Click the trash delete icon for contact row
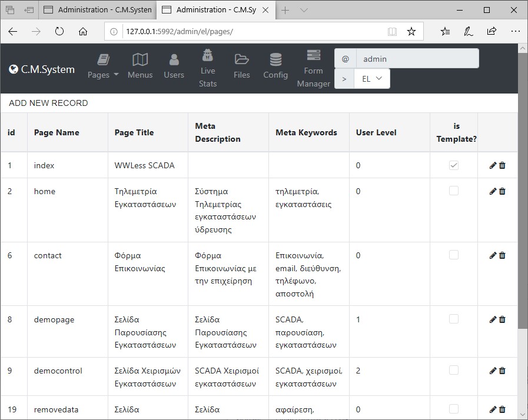 click(x=502, y=255)
